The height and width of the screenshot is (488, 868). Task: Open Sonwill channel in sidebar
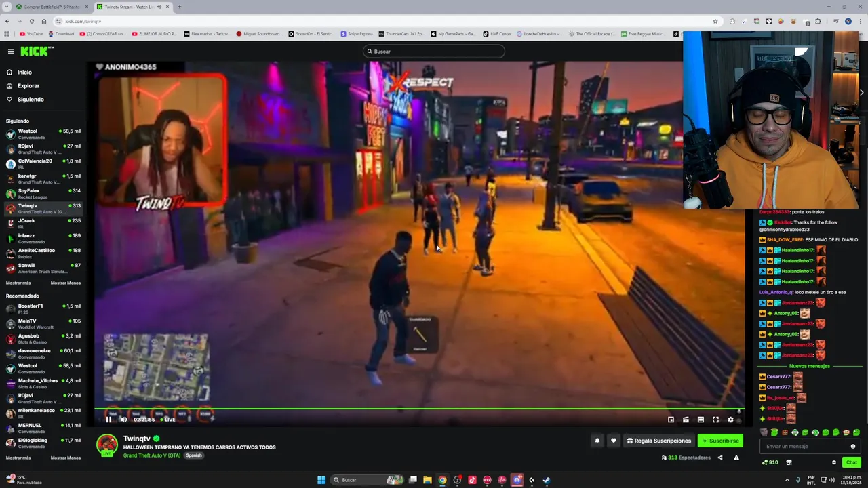point(43,268)
